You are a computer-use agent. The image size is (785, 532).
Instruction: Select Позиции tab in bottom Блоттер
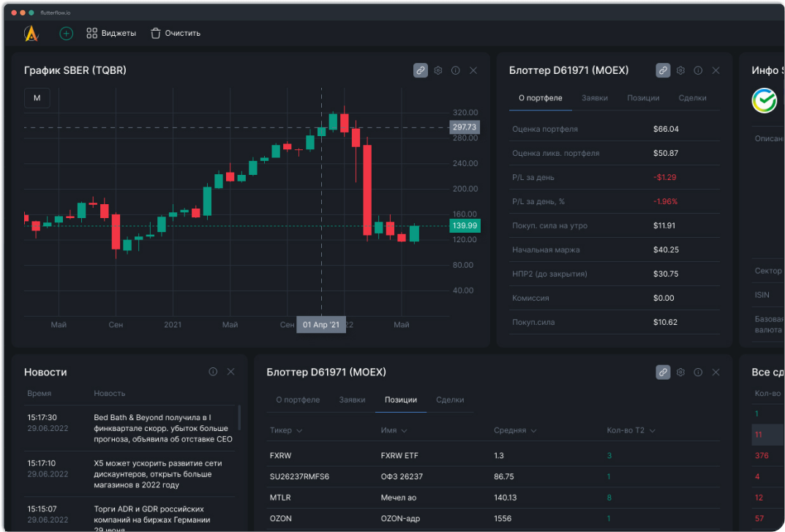pyautogui.click(x=400, y=400)
